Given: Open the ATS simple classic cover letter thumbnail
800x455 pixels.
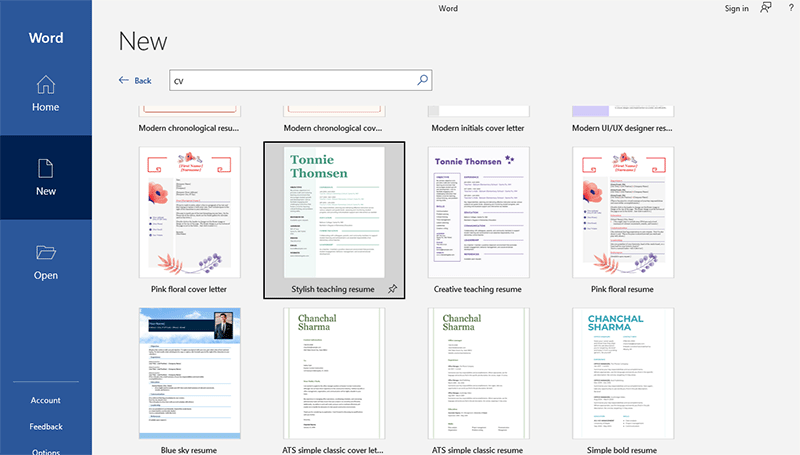Looking at the screenshot, I should (x=334, y=373).
